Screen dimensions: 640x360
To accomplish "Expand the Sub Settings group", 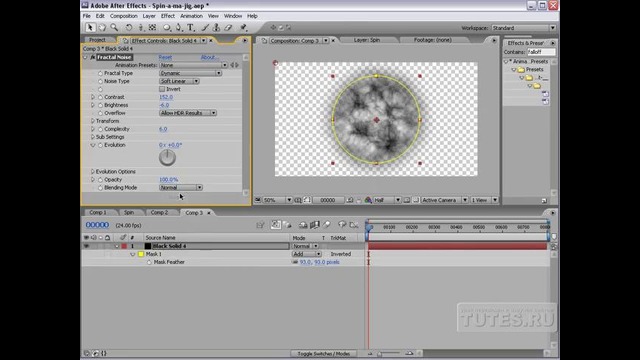I will [93, 137].
